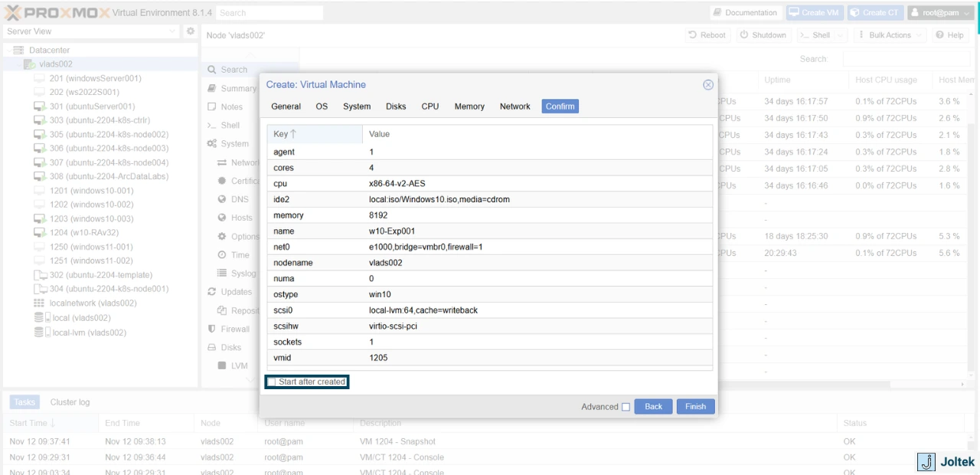Go Back in the wizard
Image resolution: width=980 pixels, height=475 pixels.
click(653, 407)
